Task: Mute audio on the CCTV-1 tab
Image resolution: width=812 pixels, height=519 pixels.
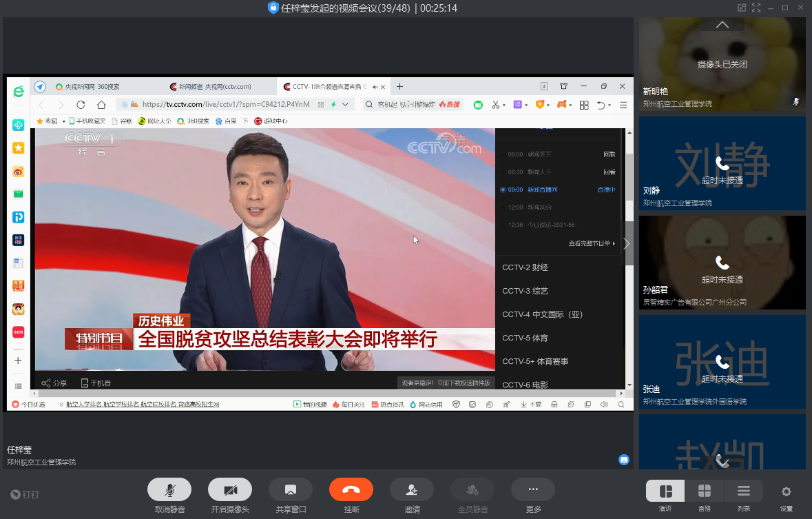Action: (x=375, y=87)
